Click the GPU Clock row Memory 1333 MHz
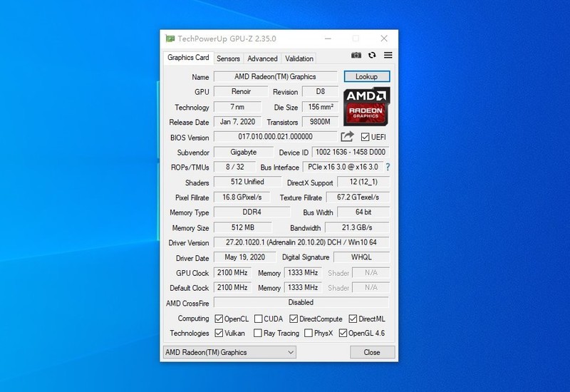 click(303, 272)
